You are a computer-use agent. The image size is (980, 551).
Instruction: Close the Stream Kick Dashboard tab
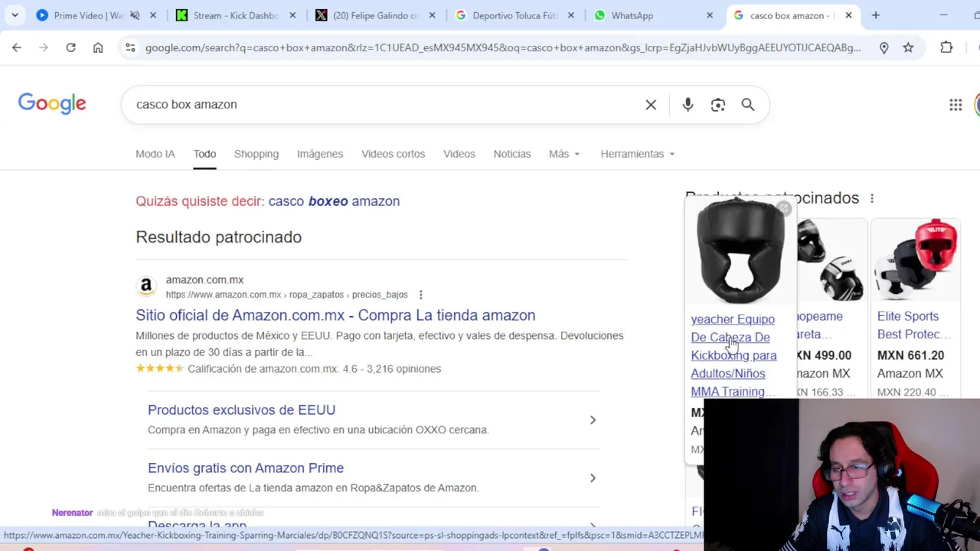(x=292, y=15)
